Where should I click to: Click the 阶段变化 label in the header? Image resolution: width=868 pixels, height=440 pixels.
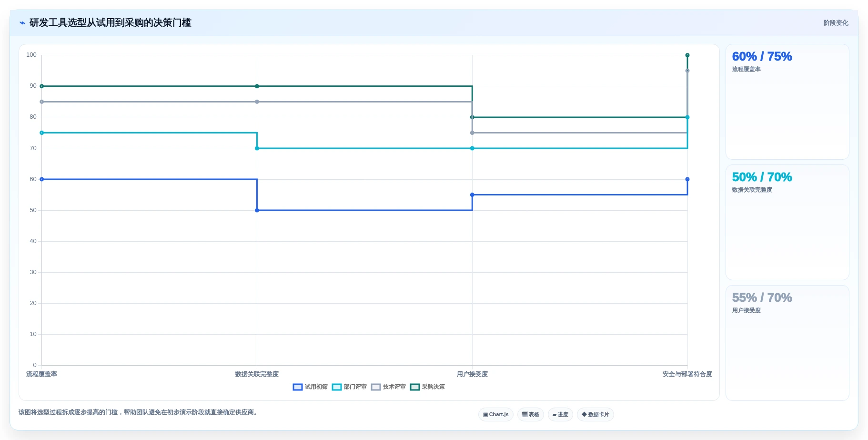point(836,23)
